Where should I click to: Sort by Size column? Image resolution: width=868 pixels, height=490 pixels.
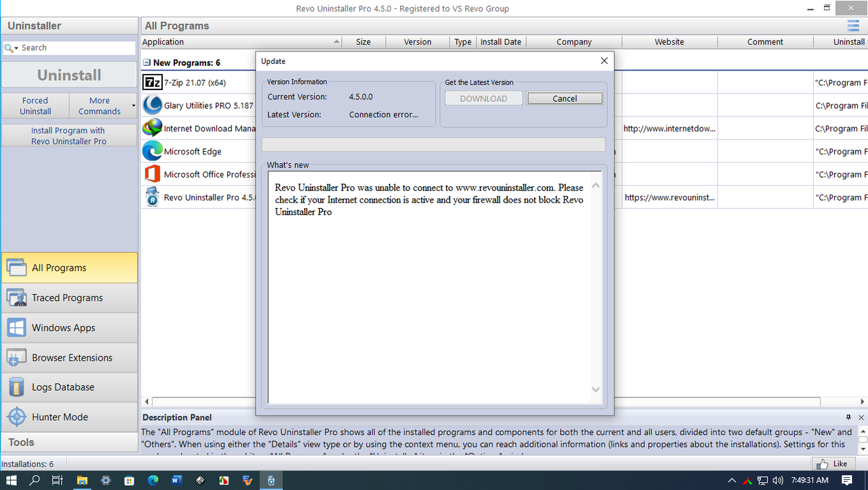(363, 42)
